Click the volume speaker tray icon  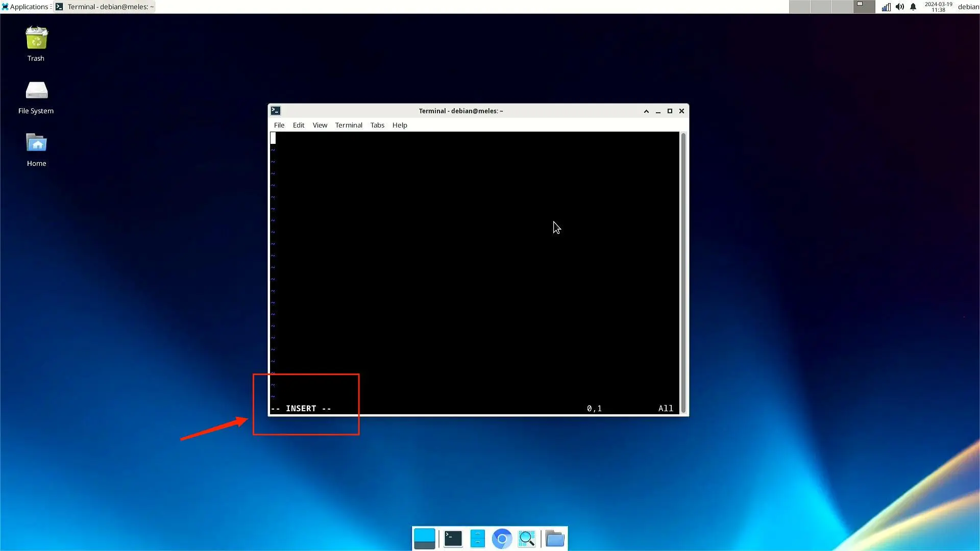pyautogui.click(x=900, y=7)
